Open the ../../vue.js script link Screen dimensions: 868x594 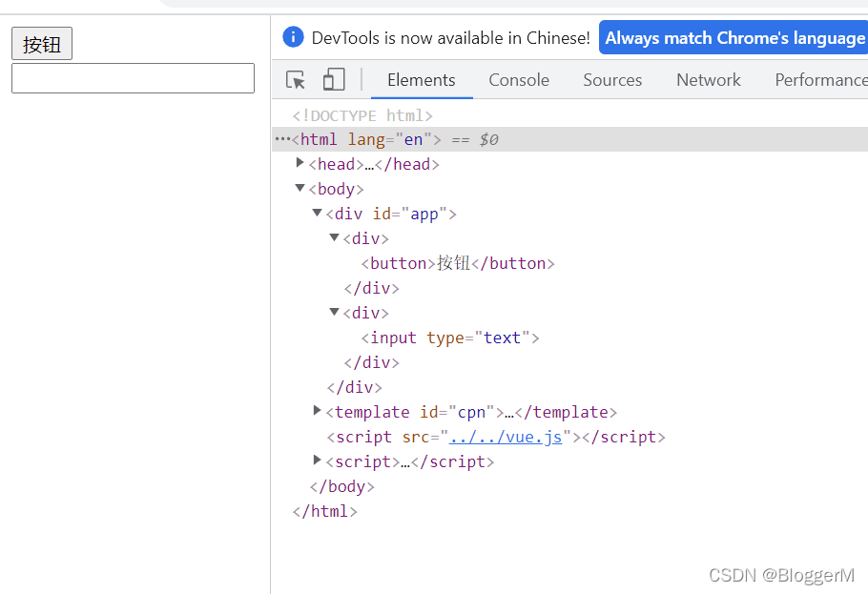(506, 437)
